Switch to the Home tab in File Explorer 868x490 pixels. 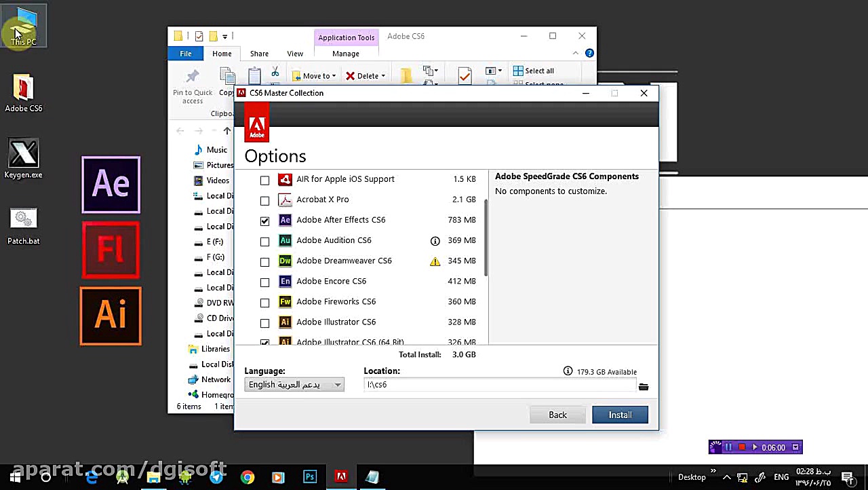(x=222, y=54)
